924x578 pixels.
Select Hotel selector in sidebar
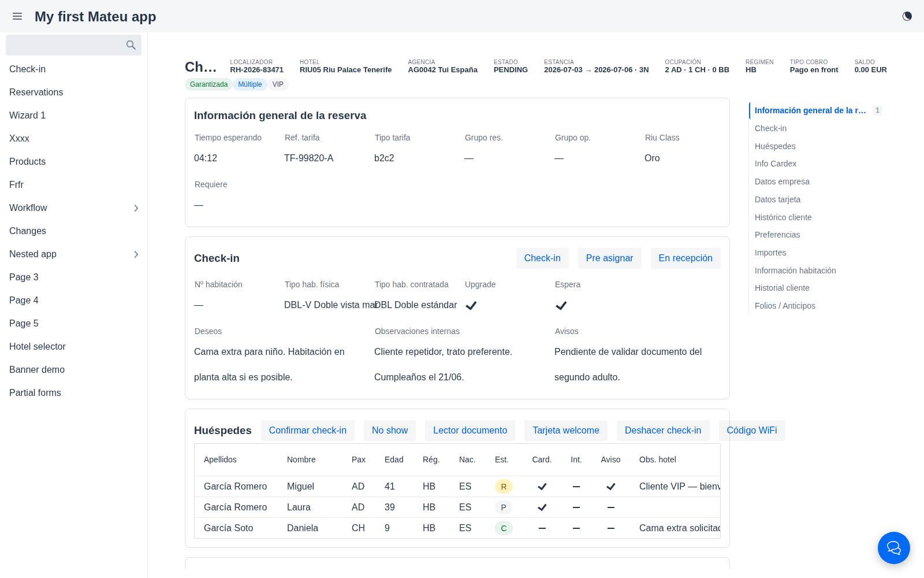click(73, 347)
